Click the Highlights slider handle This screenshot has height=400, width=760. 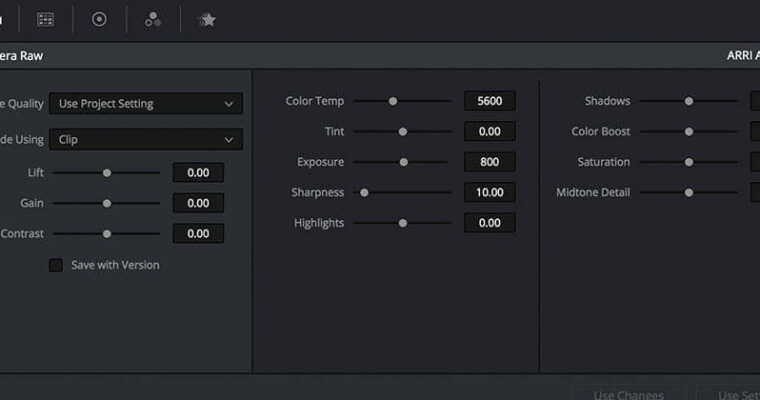coord(403,223)
